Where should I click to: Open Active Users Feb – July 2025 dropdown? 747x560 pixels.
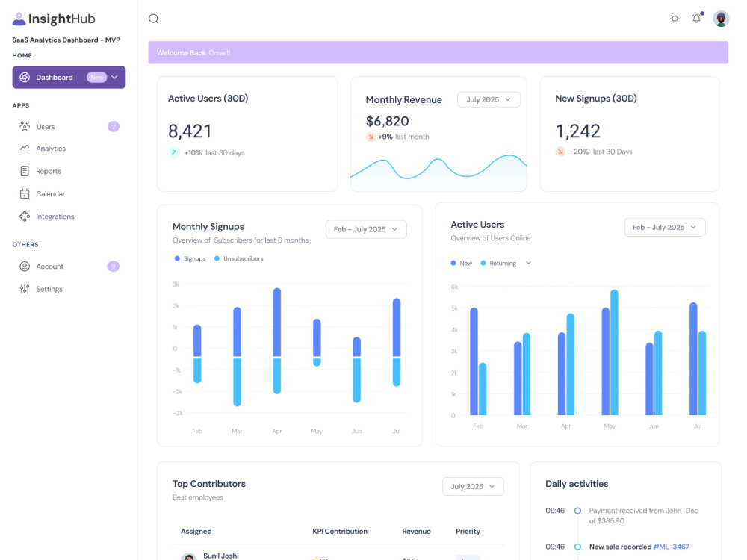(x=665, y=227)
